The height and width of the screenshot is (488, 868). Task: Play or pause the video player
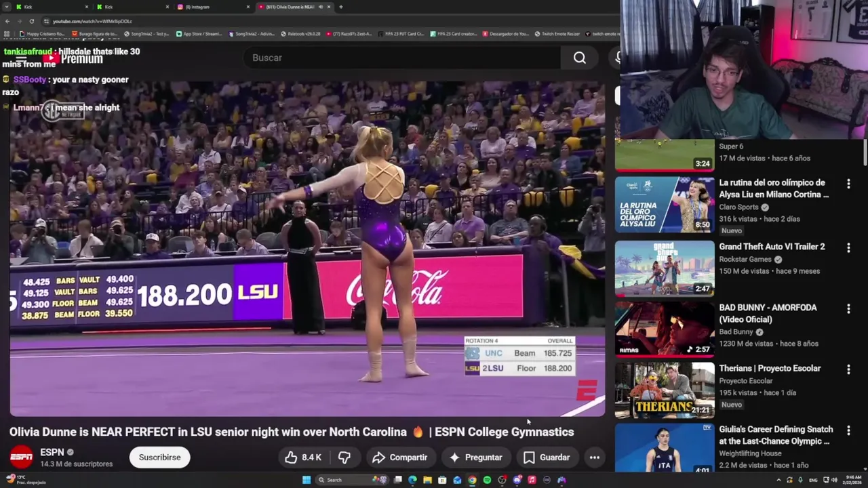[307, 249]
